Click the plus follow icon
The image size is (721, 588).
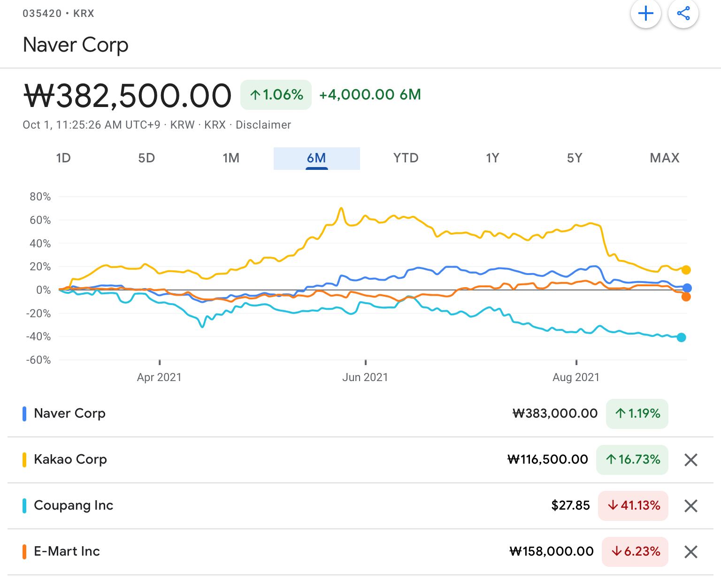pyautogui.click(x=646, y=13)
